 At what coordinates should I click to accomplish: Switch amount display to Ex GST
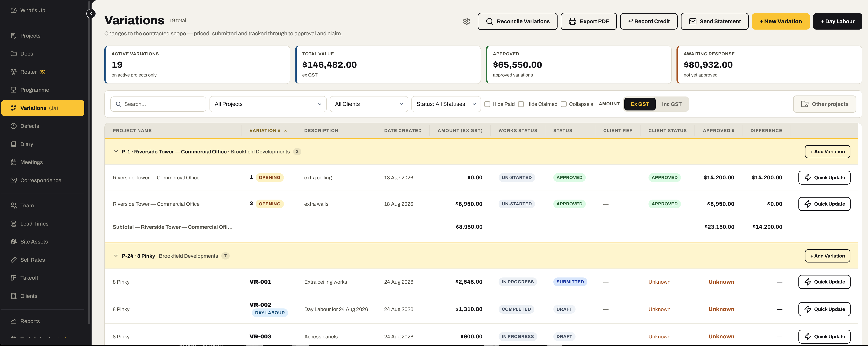tap(640, 104)
